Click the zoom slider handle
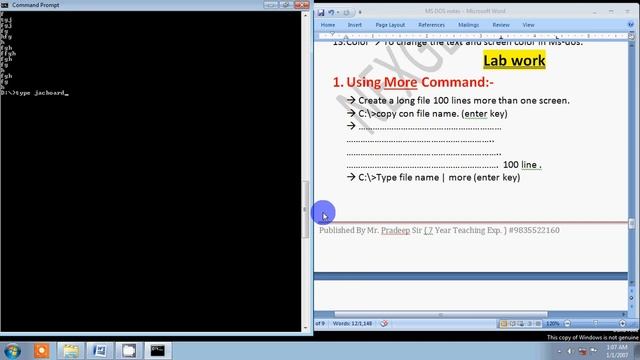The width and height of the screenshot is (640, 360). tap(596, 324)
